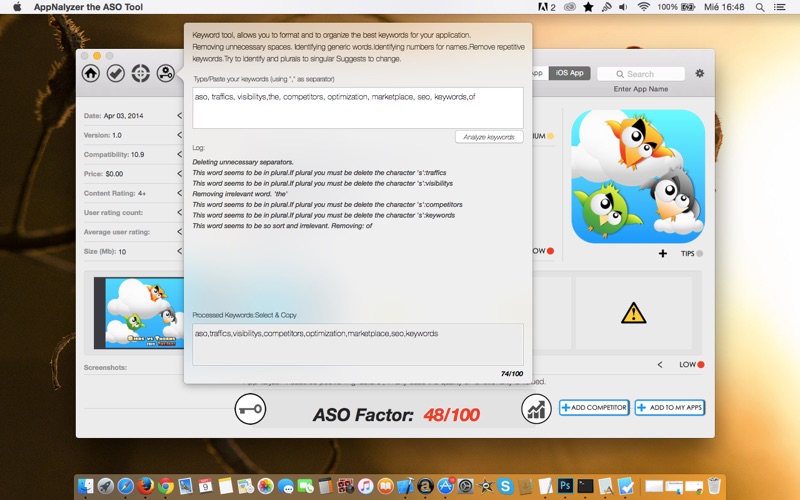This screenshot has height=500, width=800.
Task: Expand the Compatibility row chevron
Action: click(180, 154)
